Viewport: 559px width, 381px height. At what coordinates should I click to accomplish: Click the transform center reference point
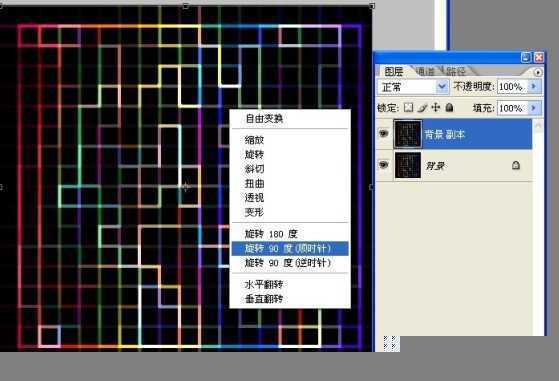pyautogui.click(x=185, y=187)
